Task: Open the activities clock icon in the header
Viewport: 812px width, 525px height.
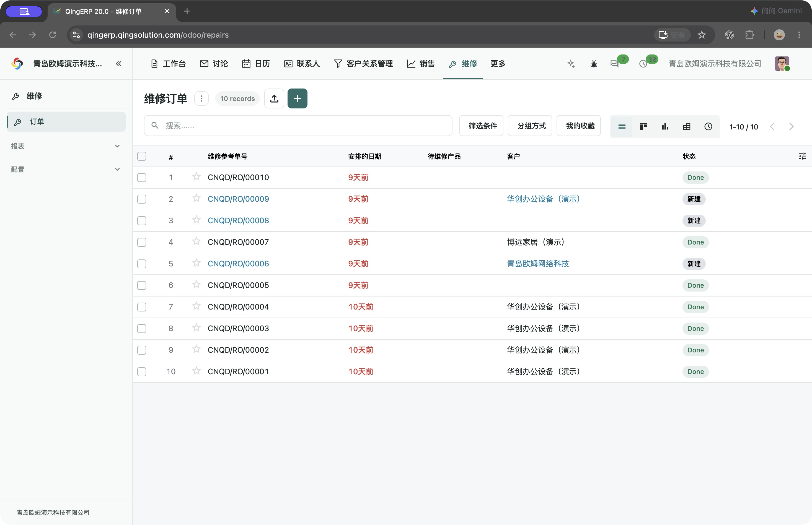Action: coord(643,64)
